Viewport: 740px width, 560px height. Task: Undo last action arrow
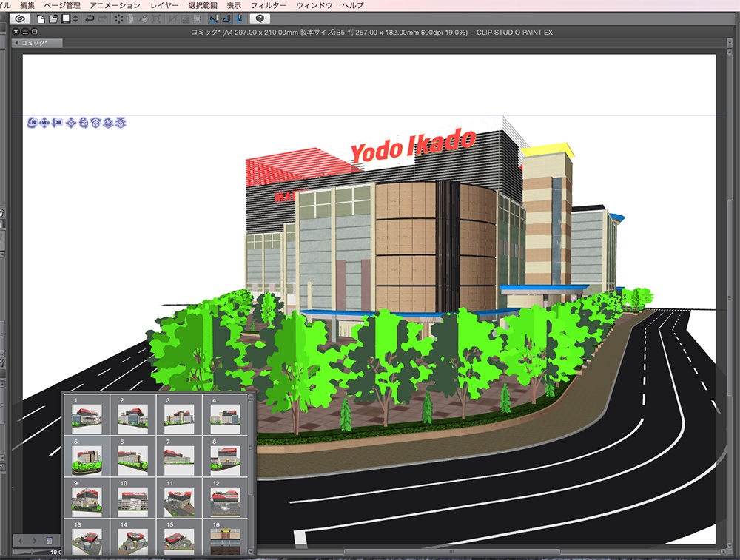point(90,19)
